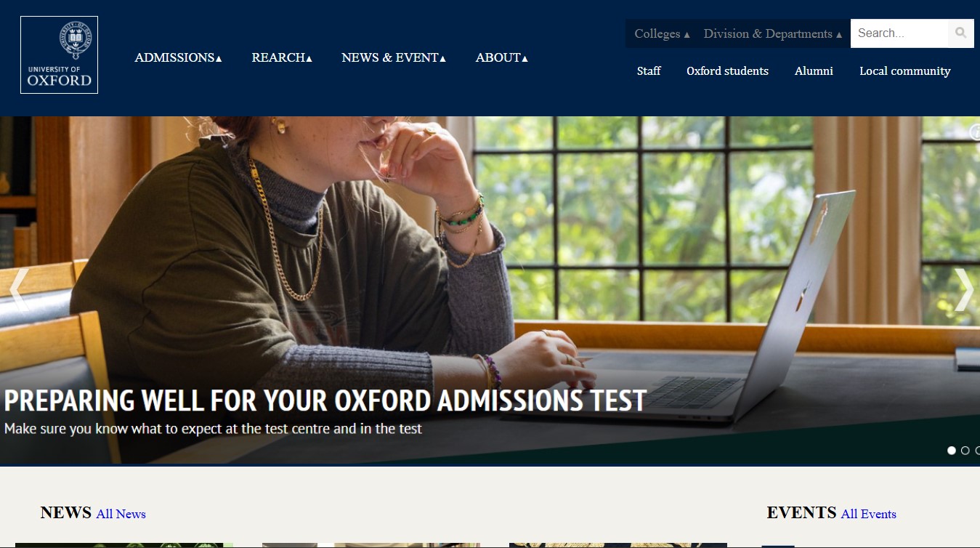
Task: Click the All News link
Action: 121,514
